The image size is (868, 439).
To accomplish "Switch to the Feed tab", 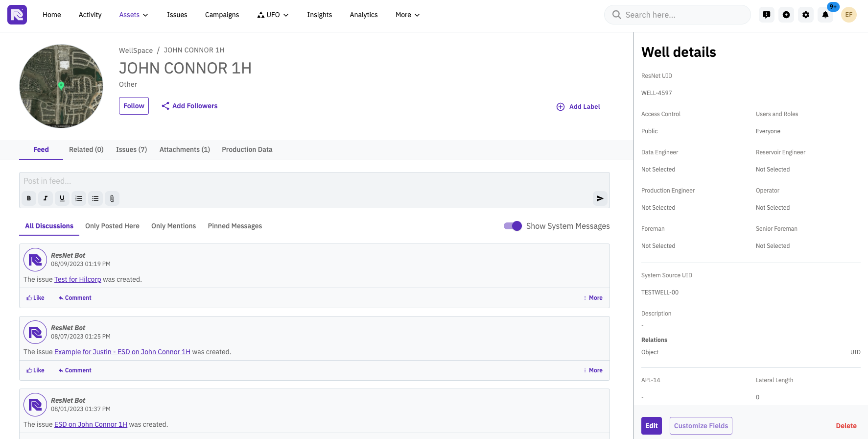I will pyautogui.click(x=41, y=149).
